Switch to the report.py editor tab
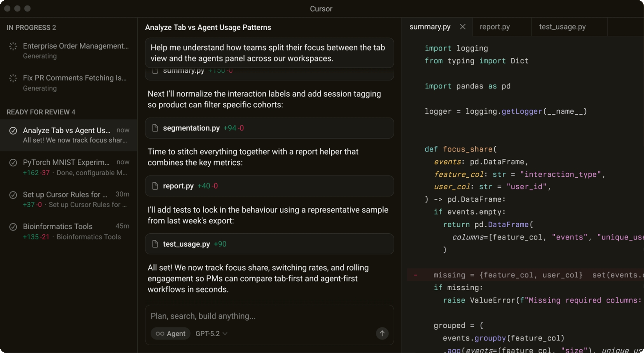The height and width of the screenshot is (353, 644). (494, 27)
